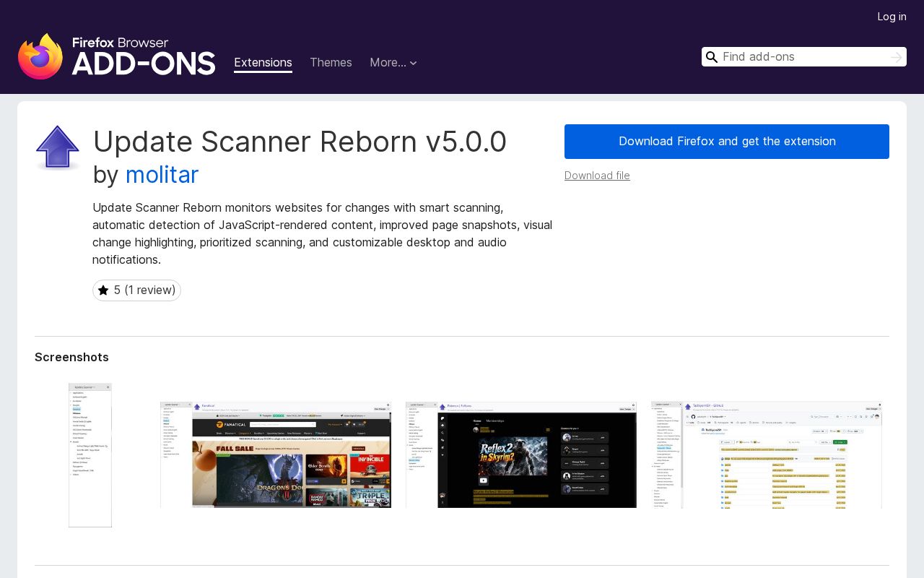
Task: Switch to the Themes tab
Action: [331, 63]
